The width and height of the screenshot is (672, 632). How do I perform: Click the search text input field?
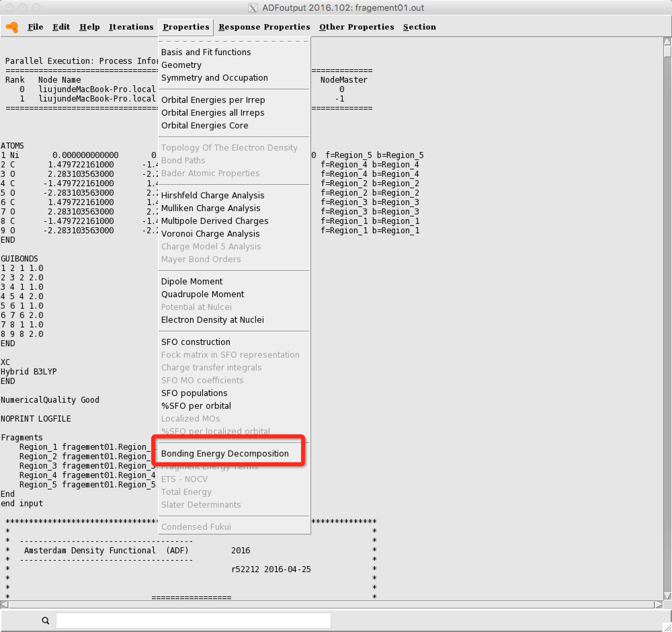[x=193, y=621]
